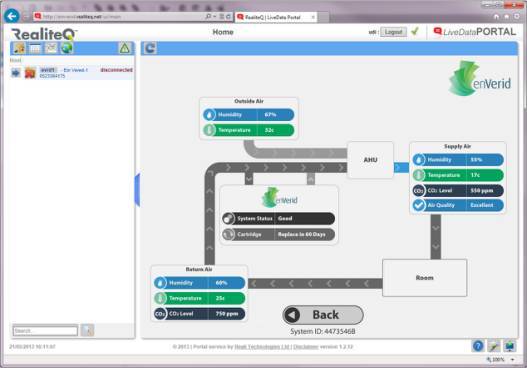Collapse the sidebar using blue side handle
Image resolution: width=527 pixels, height=368 pixels.
pos(137,189)
